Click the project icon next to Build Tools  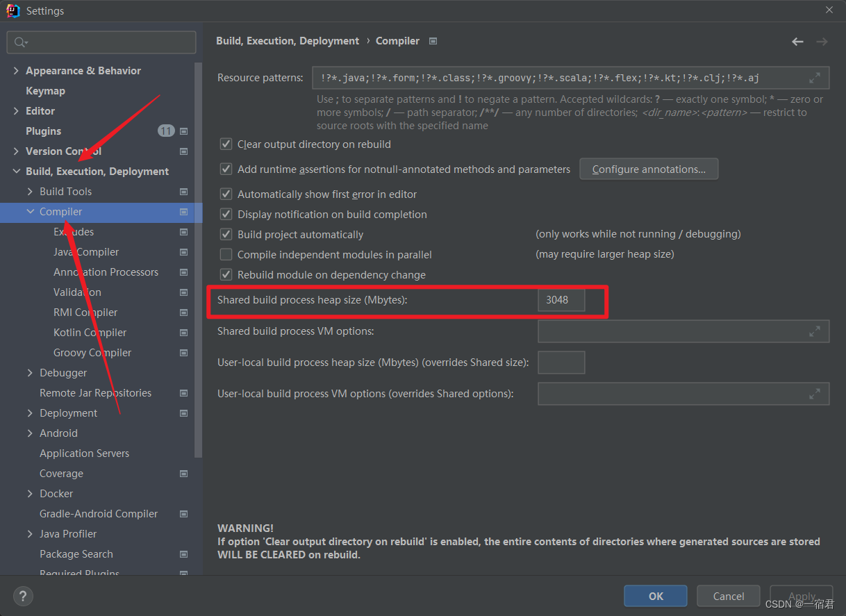(183, 192)
